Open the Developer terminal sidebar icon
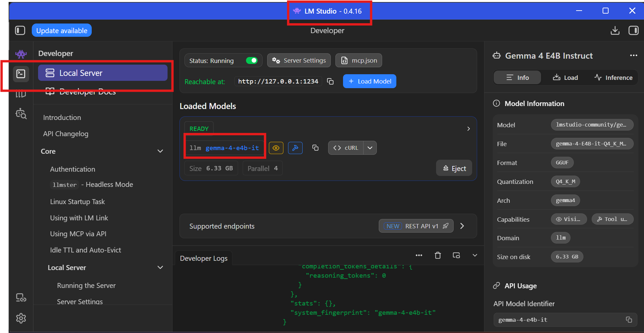The width and height of the screenshot is (644, 333). [x=21, y=74]
